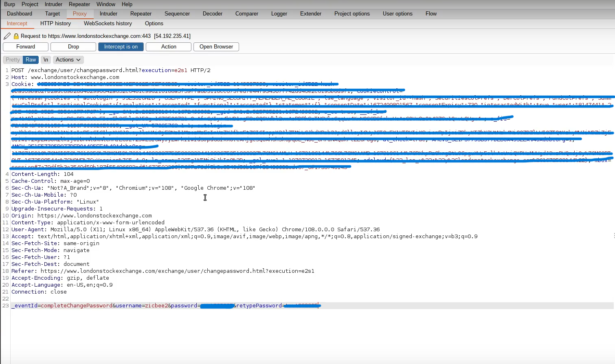Open the Burp menu
The image size is (615, 364).
9,4
